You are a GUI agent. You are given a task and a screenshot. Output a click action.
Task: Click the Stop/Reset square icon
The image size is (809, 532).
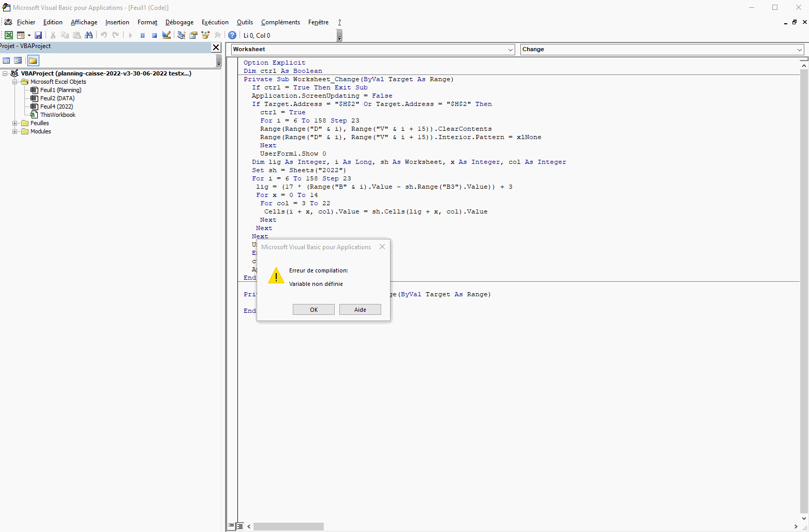click(x=154, y=35)
